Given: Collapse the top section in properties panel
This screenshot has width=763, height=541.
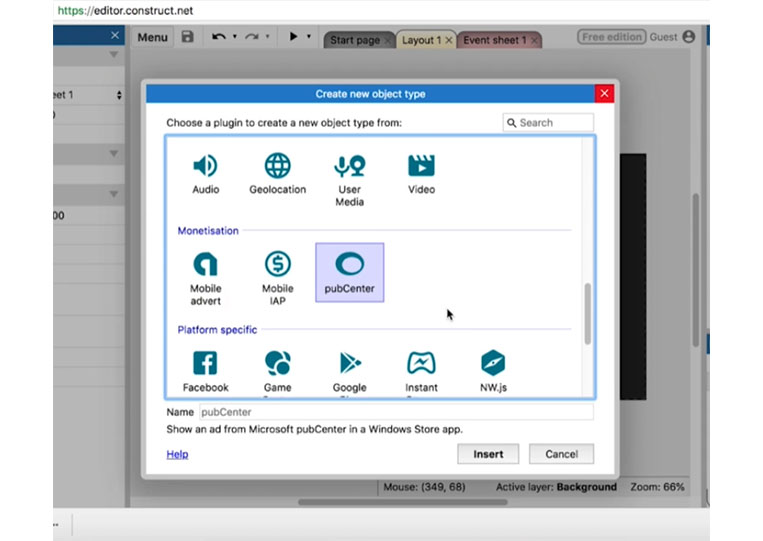Looking at the screenshot, I should pyautogui.click(x=114, y=54).
